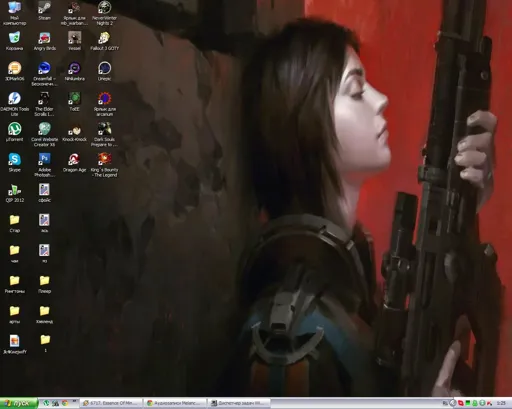This screenshot has width=512, height=409.
Task: Select the µTorrent desktop shortcut
Action: click(14, 132)
